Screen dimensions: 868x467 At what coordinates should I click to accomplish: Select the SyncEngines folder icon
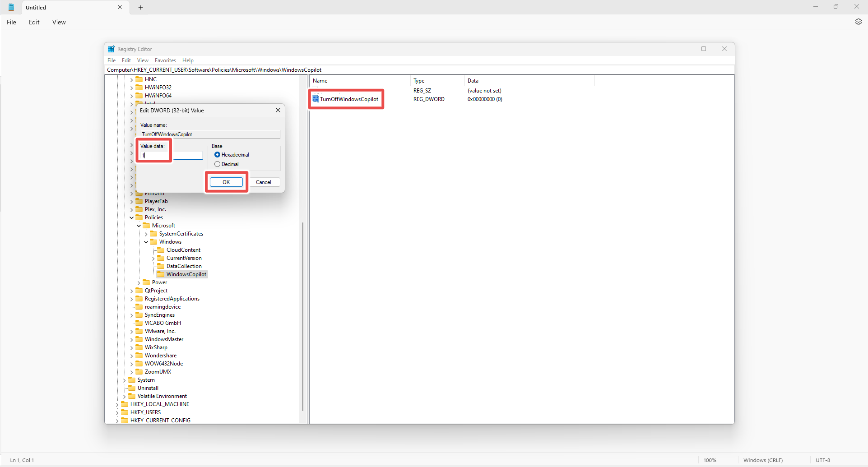coord(139,314)
